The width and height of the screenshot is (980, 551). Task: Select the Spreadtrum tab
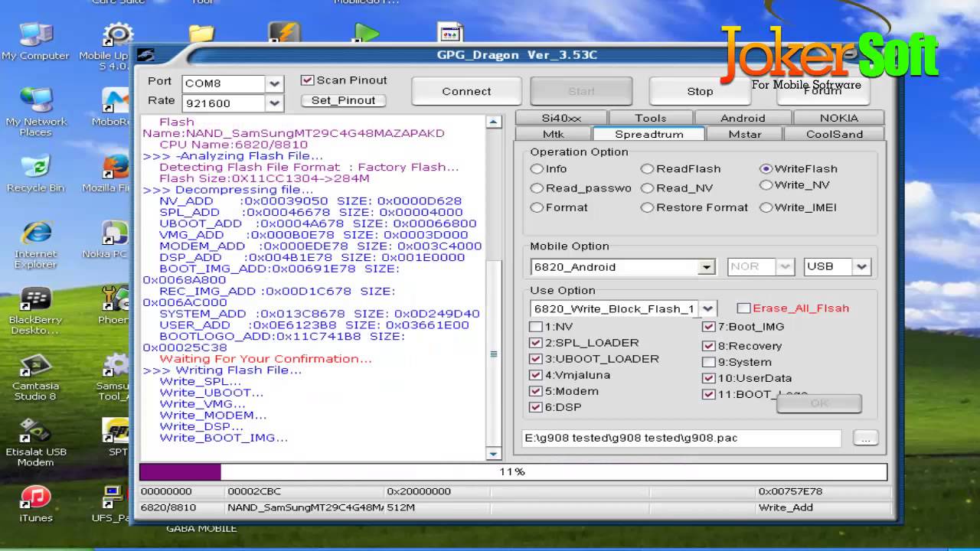(x=648, y=134)
